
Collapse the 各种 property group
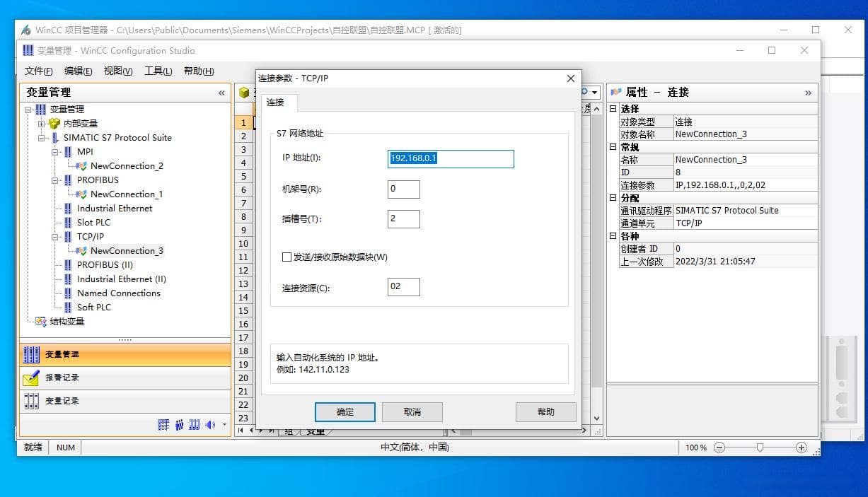pos(613,236)
